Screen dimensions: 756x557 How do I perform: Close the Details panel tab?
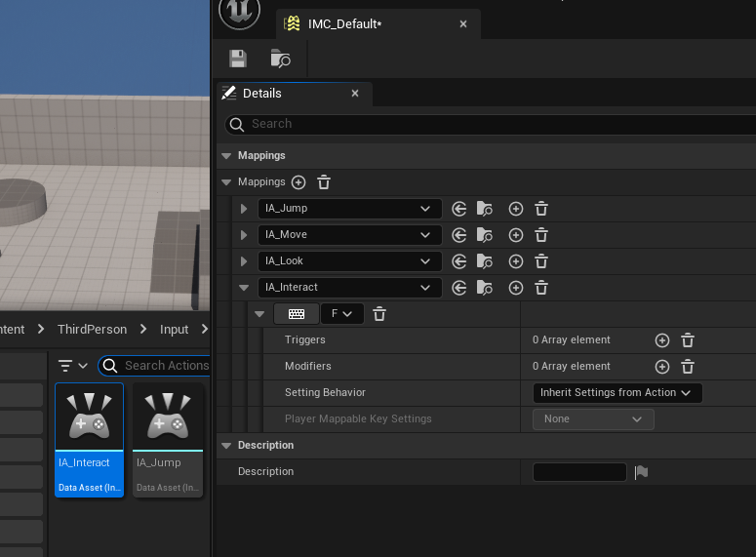click(355, 93)
